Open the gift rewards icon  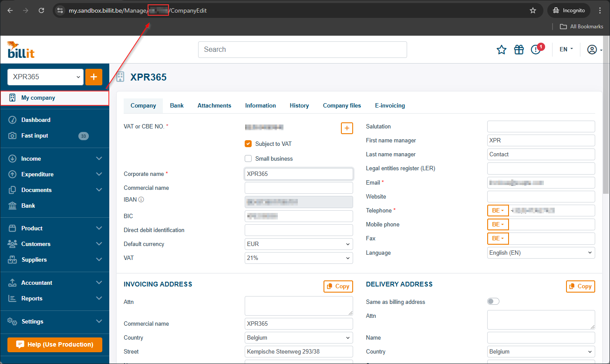[x=519, y=50]
